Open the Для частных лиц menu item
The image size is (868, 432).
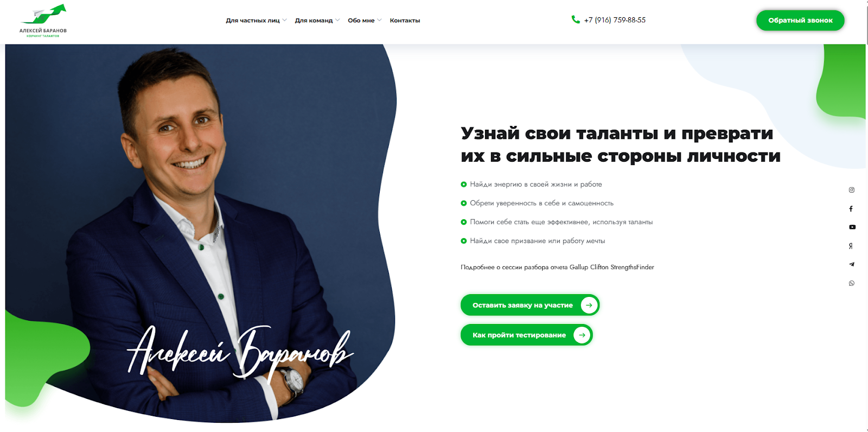(x=253, y=21)
